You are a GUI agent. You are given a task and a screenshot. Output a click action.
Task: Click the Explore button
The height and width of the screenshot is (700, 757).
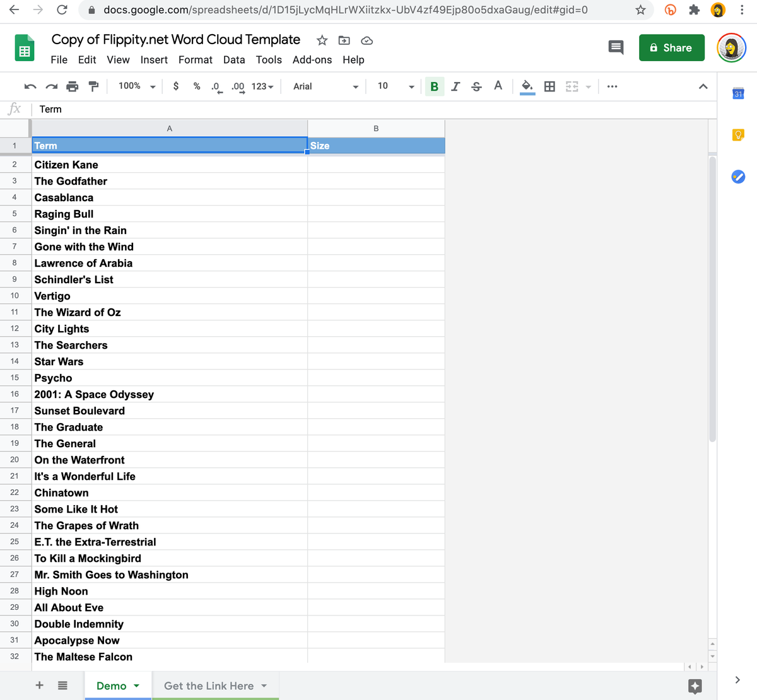(x=695, y=686)
